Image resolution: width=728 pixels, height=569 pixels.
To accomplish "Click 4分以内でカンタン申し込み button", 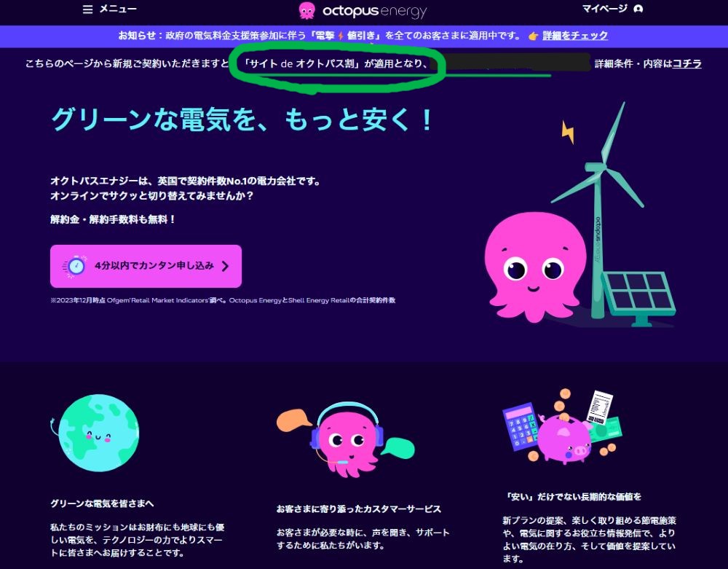I will tap(146, 266).
